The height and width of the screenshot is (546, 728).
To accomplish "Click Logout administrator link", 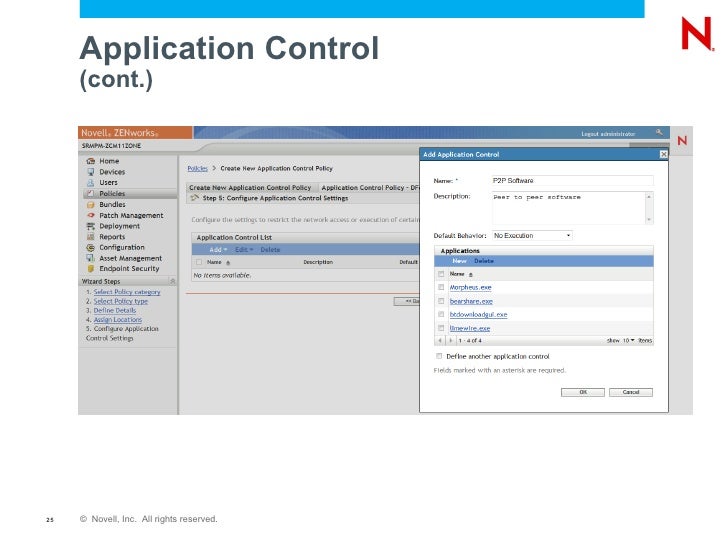I will click(x=608, y=134).
